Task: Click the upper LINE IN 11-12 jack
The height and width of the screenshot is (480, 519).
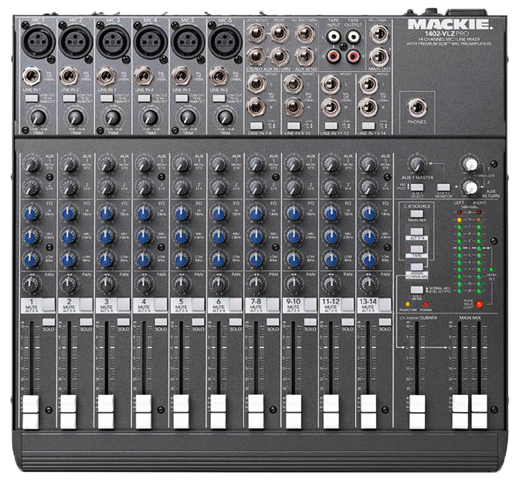Action: tap(331, 84)
